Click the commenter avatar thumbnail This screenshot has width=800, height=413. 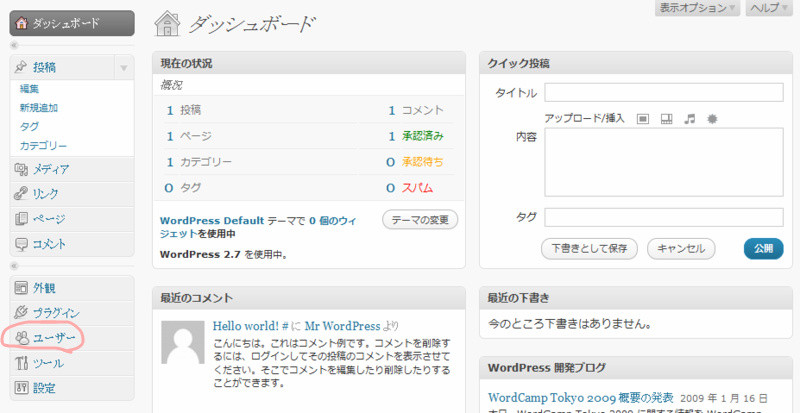[x=183, y=342]
